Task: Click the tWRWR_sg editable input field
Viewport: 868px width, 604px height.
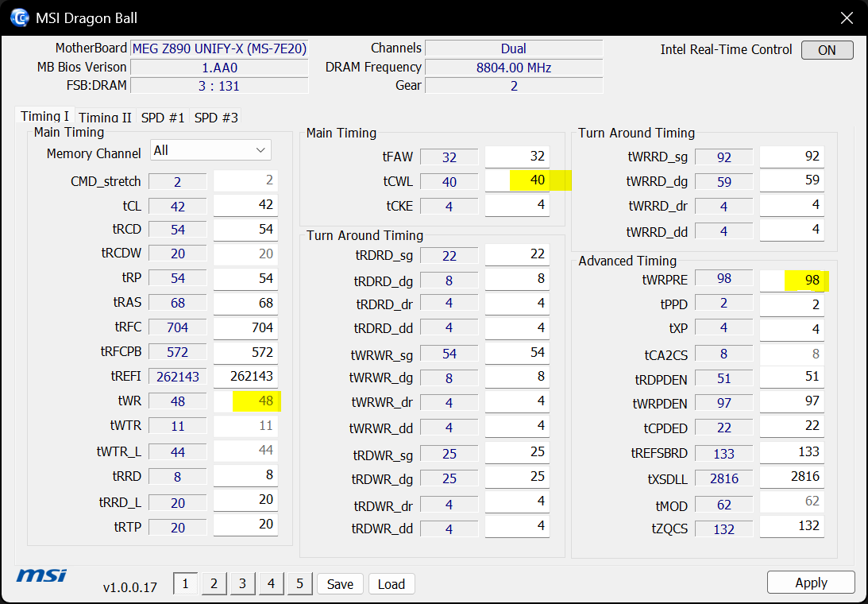Action: click(517, 352)
